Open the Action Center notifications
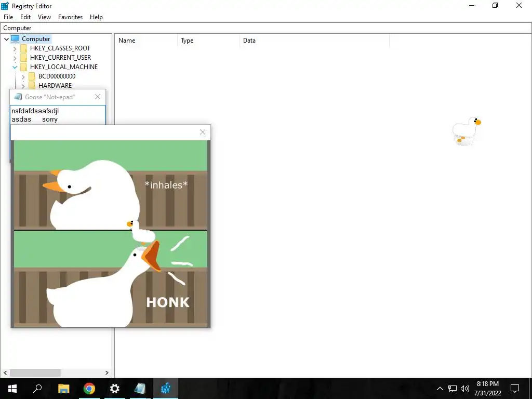This screenshot has height=399, width=532. pyautogui.click(x=515, y=389)
